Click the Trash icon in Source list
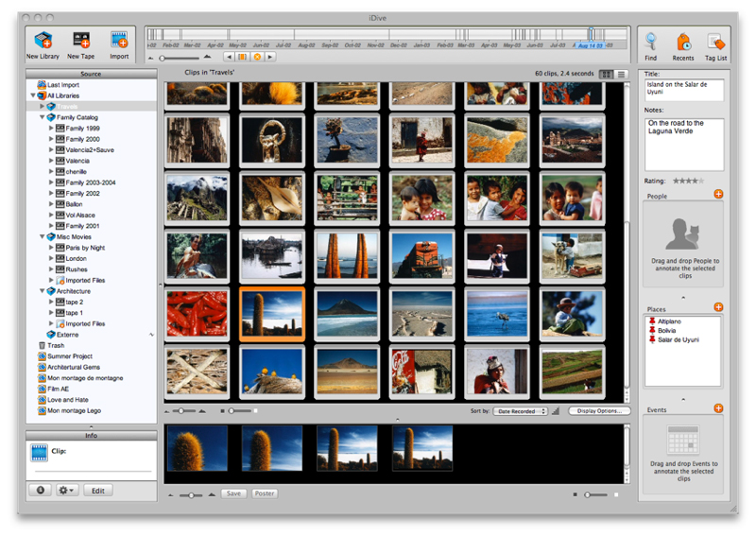This screenshot has width=756, height=537. (42, 345)
